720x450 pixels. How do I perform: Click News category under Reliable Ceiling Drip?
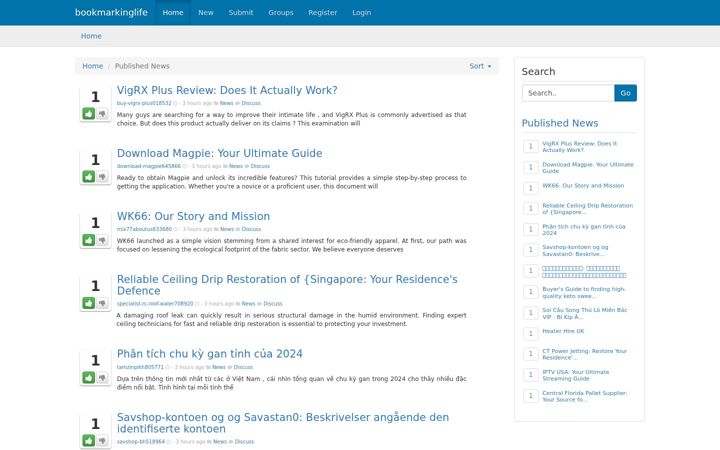tap(248, 304)
